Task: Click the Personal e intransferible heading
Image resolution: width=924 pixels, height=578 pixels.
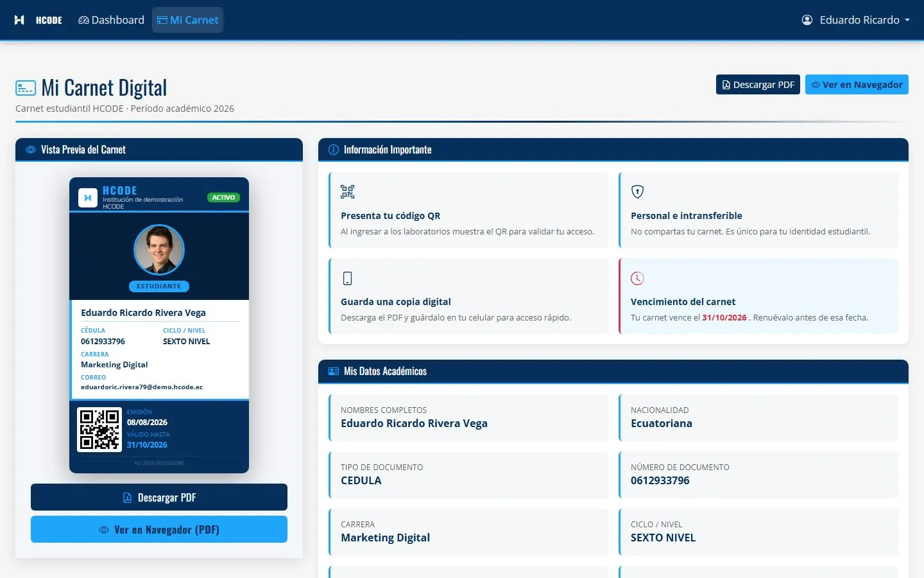Action: 687,216
